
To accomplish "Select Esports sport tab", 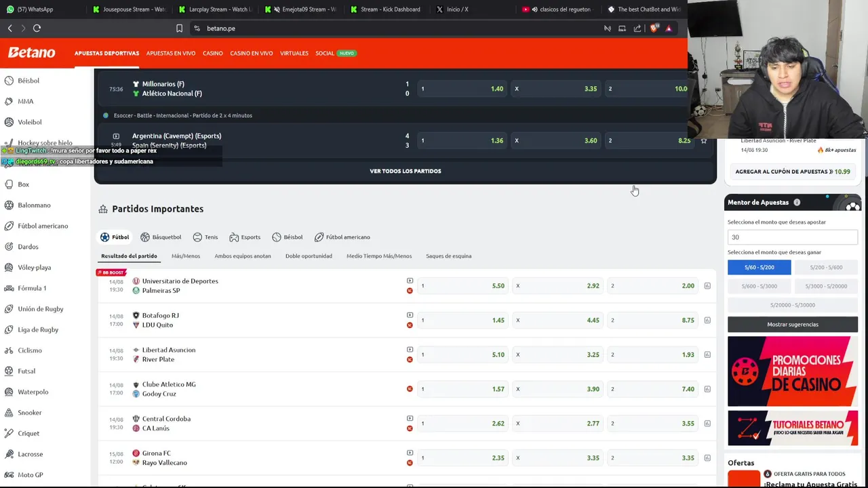I will pos(245,237).
